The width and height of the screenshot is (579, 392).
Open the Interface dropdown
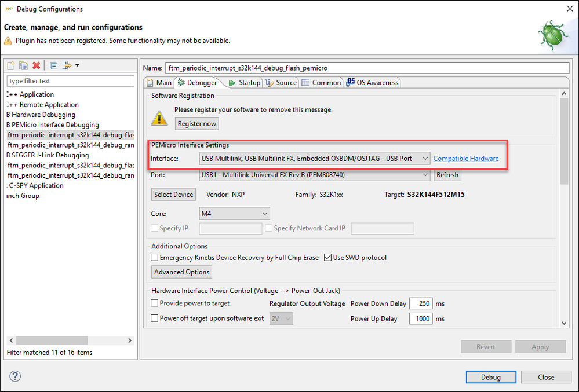click(x=315, y=159)
